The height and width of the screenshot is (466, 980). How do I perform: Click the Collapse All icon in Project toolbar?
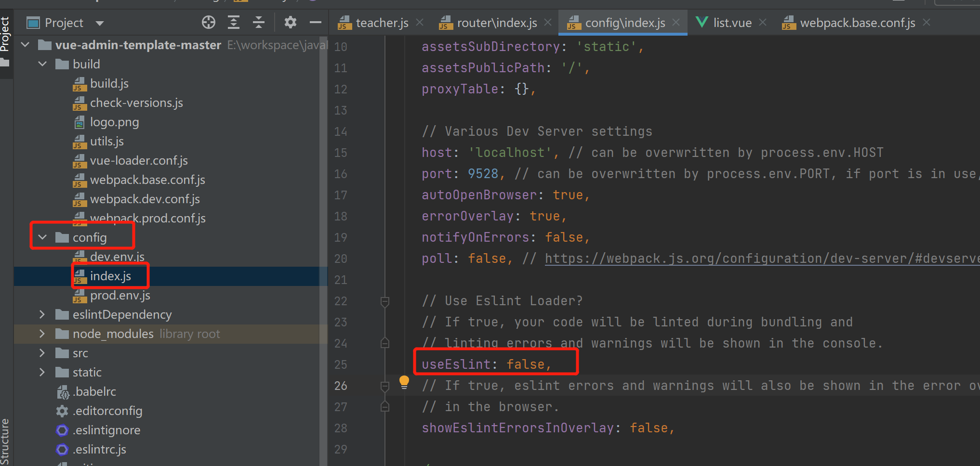[259, 22]
